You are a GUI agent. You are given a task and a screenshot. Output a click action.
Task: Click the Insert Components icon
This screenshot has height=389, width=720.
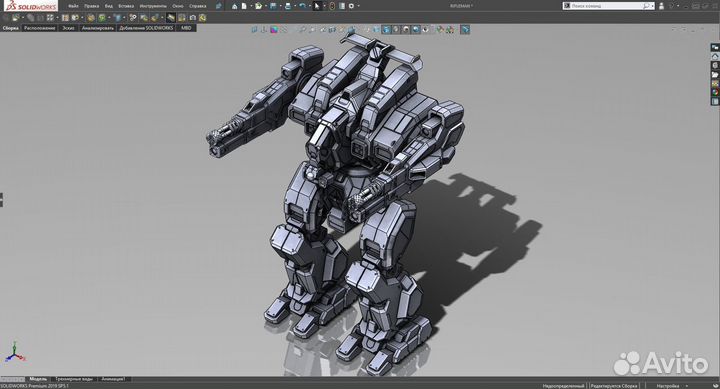pos(16,17)
